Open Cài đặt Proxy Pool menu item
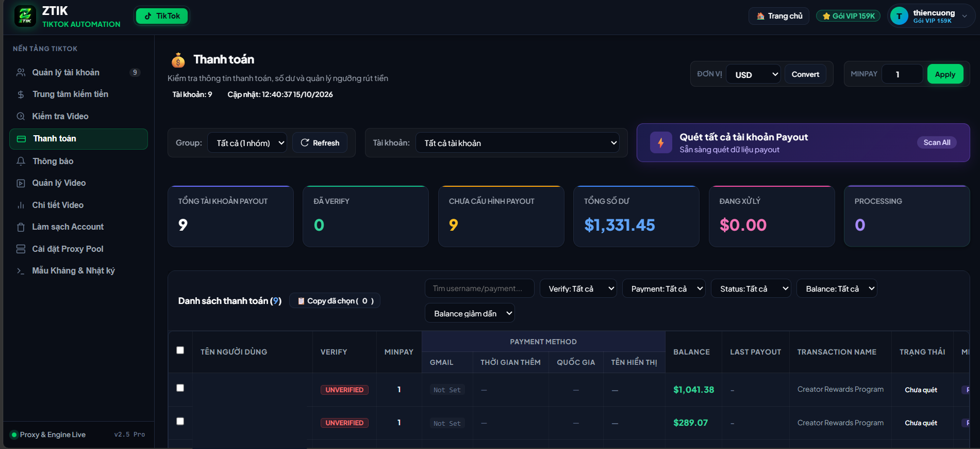This screenshot has width=980, height=449. [78, 249]
